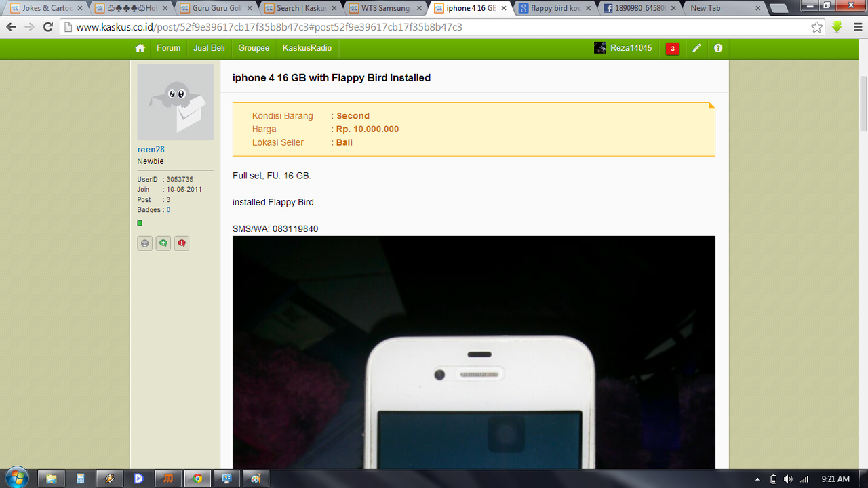868x488 pixels.
Task: Switch to the Search | Kaskus tab
Action: 300,8
